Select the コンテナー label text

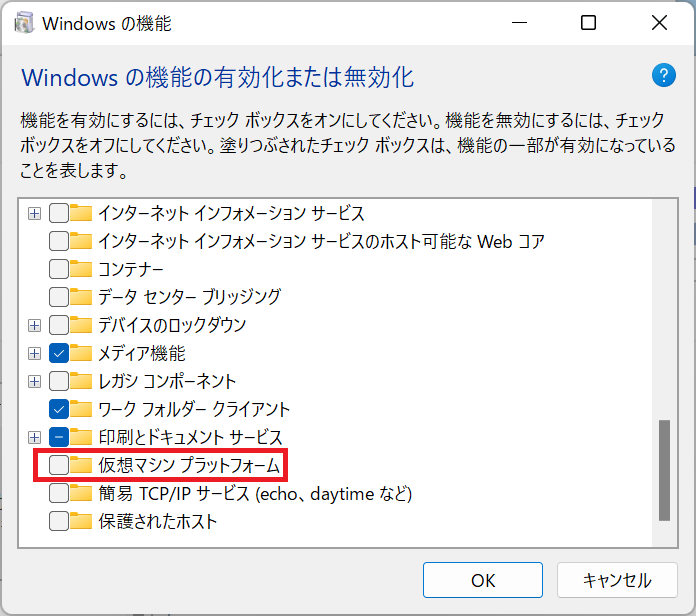[131, 269]
